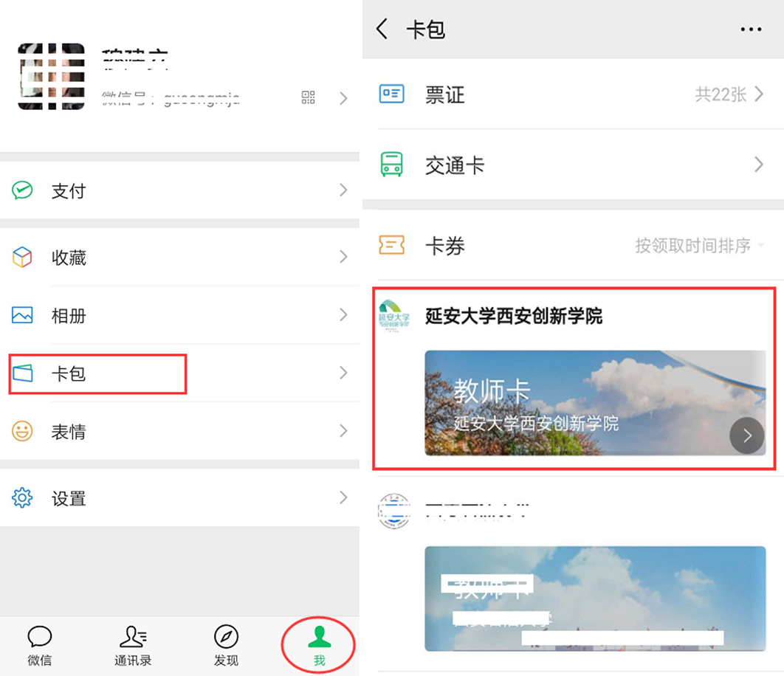784x676 pixels.
Task: Go back with the 卡包 back arrow
Action: click(382, 29)
